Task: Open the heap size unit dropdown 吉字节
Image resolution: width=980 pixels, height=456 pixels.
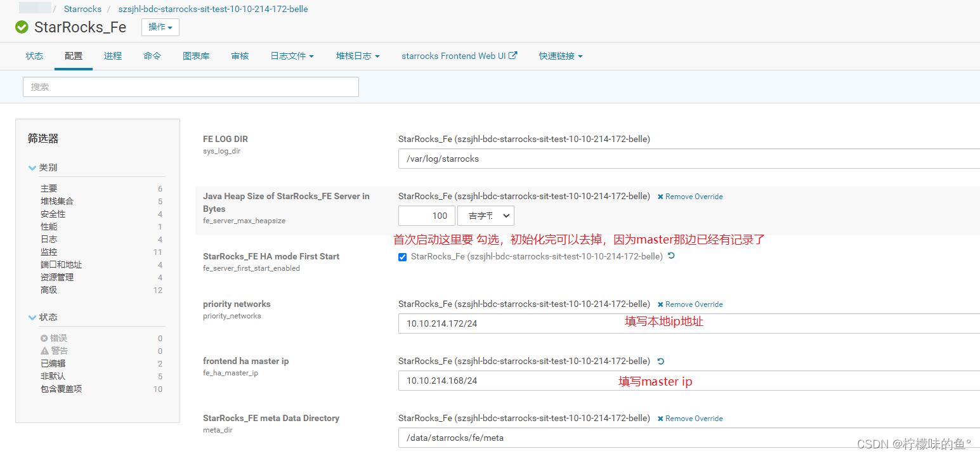Action: tap(486, 216)
